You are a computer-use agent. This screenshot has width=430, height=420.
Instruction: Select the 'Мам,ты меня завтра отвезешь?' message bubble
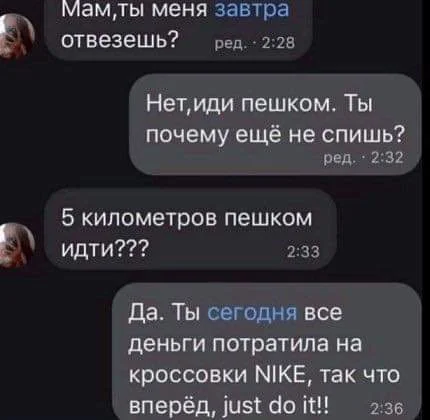pos(178,29)
